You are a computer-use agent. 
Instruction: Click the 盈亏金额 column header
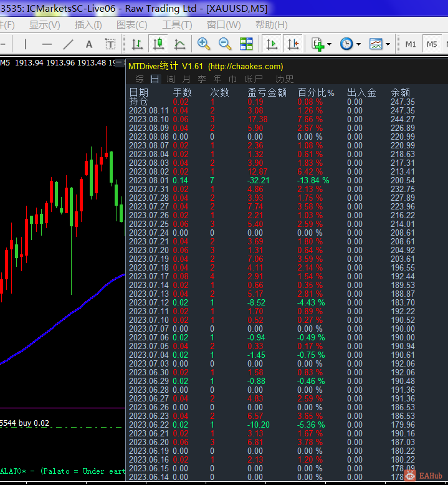point(267,92)
